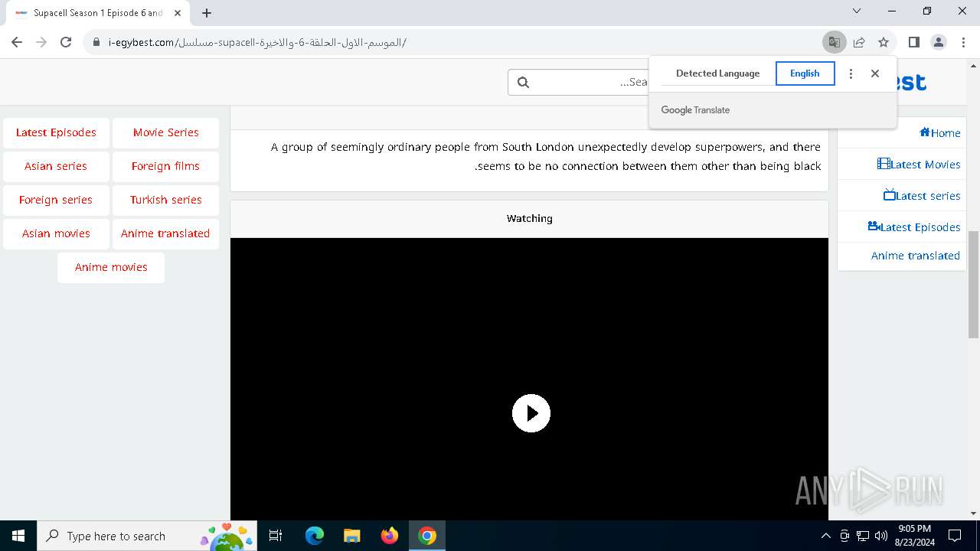The width and height of the screenshot is (980, 551).
Task: Switch to Chrome on taskbar
Action: tap(427, 536)
